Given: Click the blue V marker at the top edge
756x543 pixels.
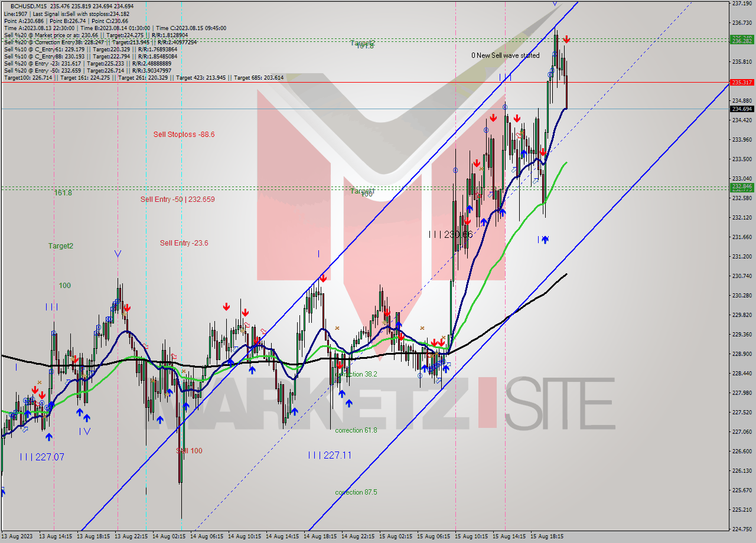Looking at the screenshot, I should click(555, 4).
